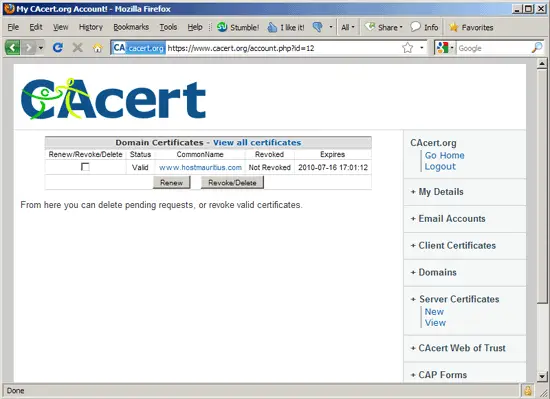This screenshot has width=550, height=399.
Task: Follow the View all certificates link
Action: (257, 142)
